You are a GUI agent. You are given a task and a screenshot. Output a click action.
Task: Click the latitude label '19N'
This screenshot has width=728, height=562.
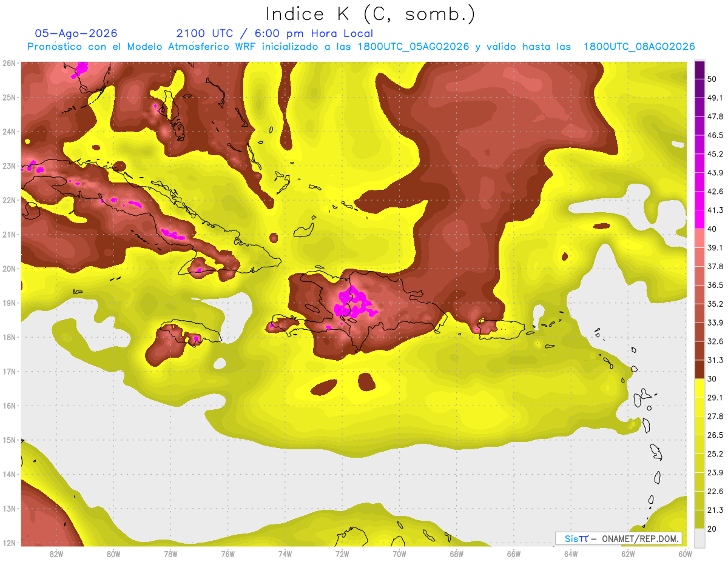click(9, 303)
